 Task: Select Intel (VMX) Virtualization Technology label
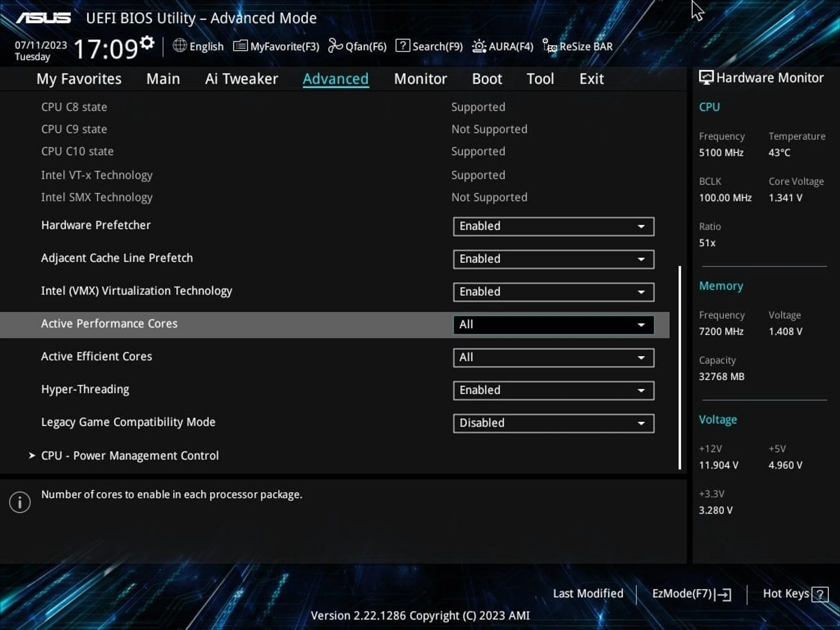136,291
